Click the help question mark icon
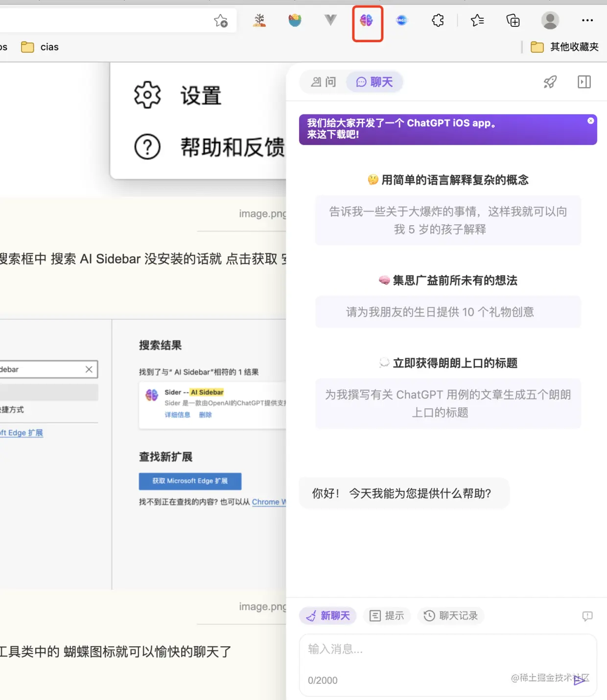The width and height of the screenshot is (607, 700). (x=147, y=147)
